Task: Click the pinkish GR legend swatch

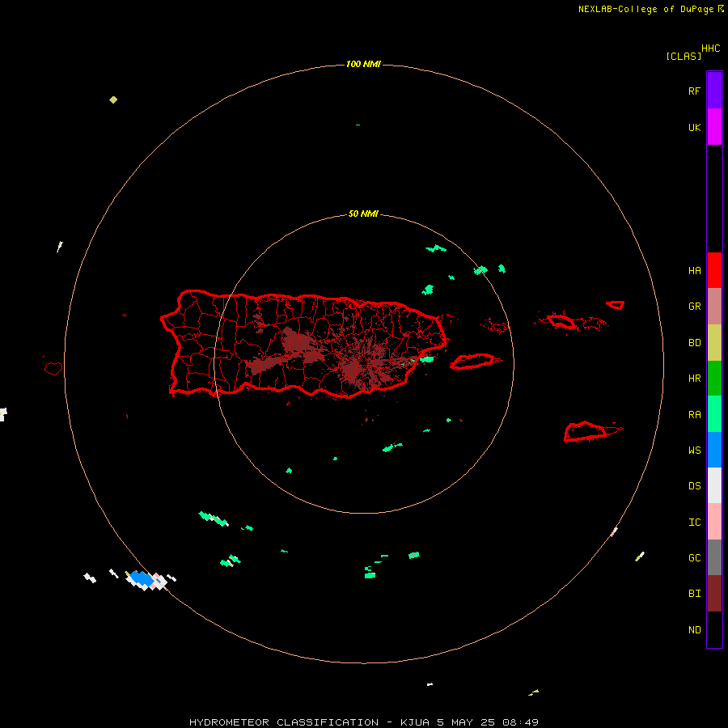Action: pos(714,307)
